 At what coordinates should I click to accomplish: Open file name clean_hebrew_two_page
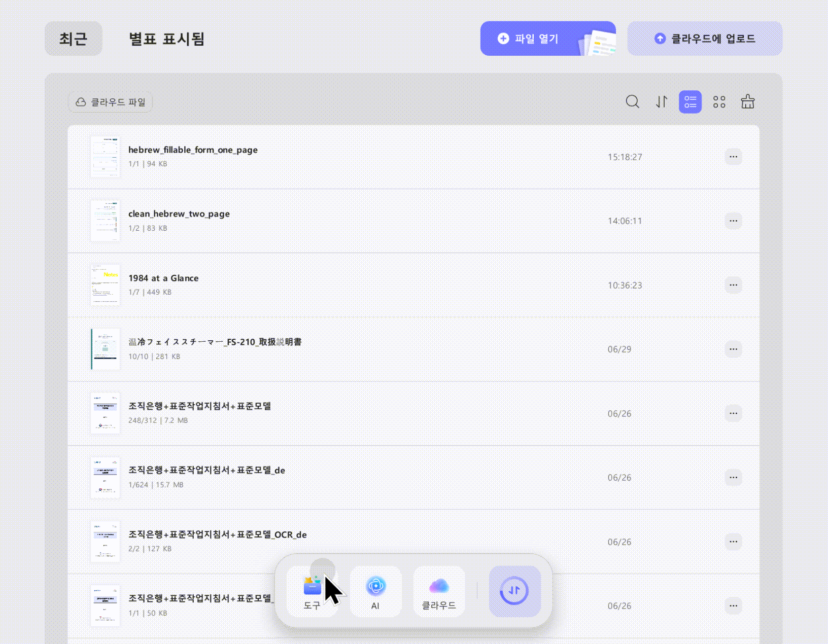point(179,214)
